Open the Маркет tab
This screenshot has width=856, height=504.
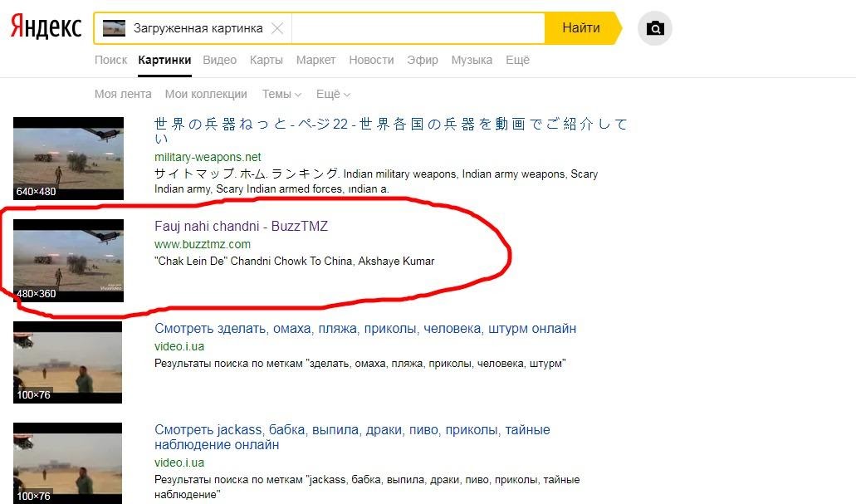[315, 60]
